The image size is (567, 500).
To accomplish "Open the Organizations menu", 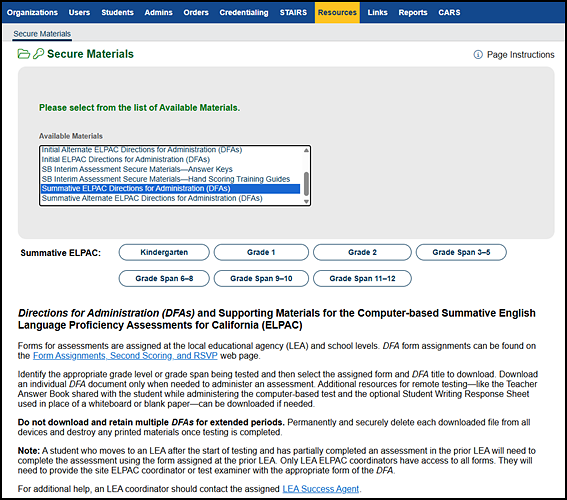I will click(32, 13).
